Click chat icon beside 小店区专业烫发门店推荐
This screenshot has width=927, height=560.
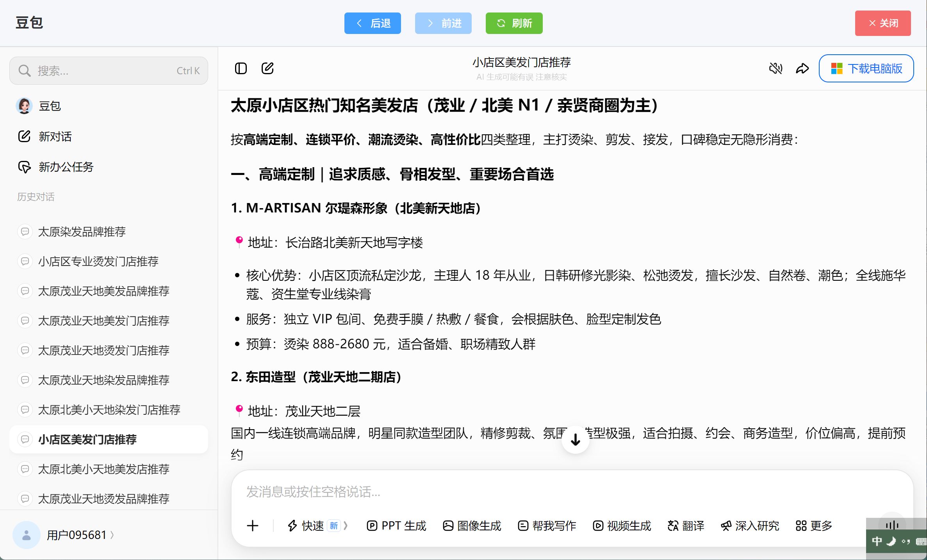coord(25,261)
